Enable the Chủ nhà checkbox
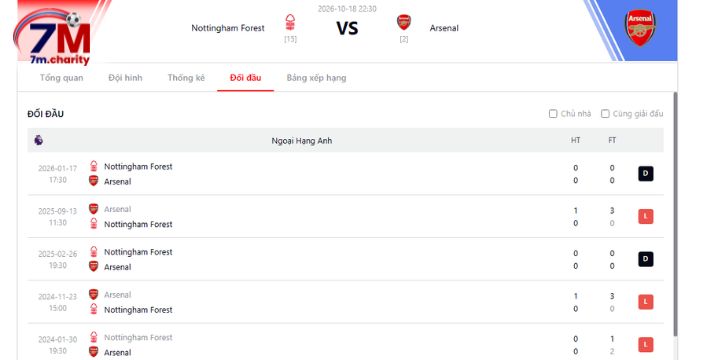 553,113
